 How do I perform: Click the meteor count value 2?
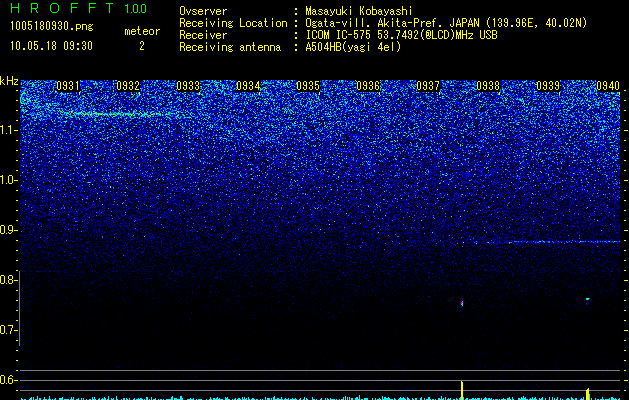(142, 46)
